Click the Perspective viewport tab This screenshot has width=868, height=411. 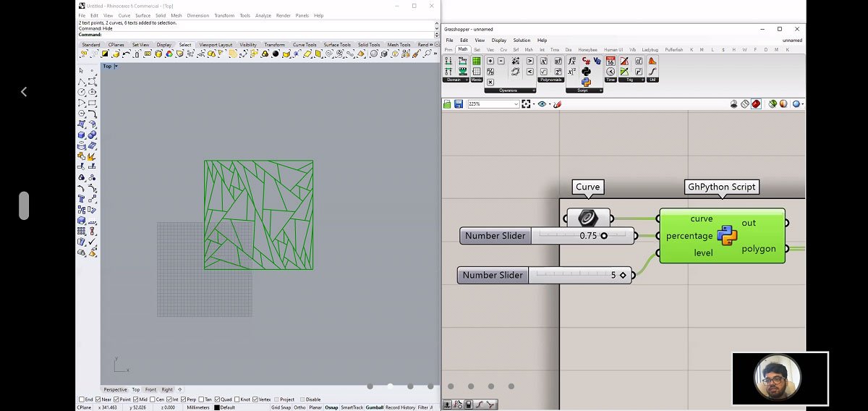115,389
